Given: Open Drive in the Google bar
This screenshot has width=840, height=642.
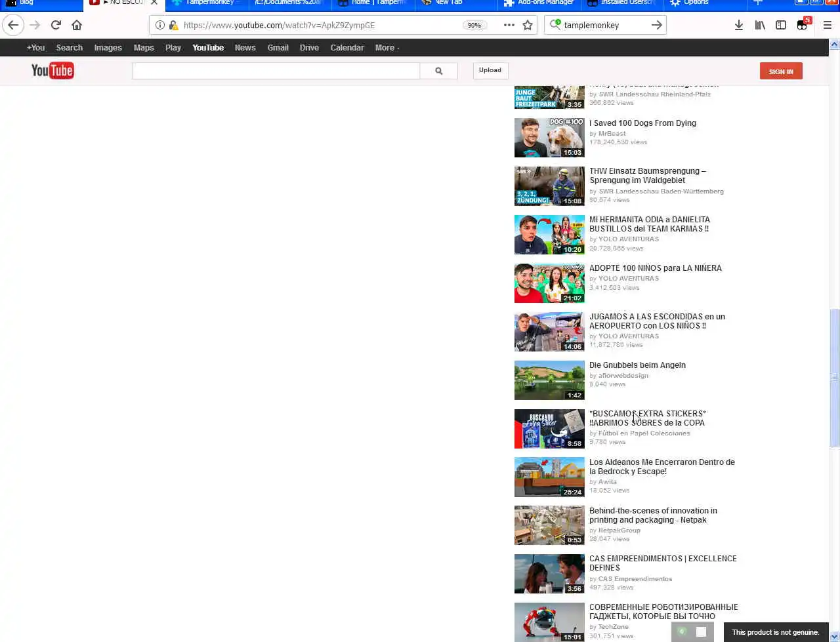Looking at the screenshot, I should [x=309, y=48].
